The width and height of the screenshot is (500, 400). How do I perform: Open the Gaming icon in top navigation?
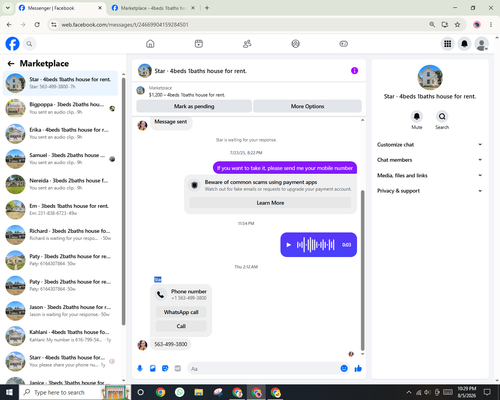[x=344, y=44]
